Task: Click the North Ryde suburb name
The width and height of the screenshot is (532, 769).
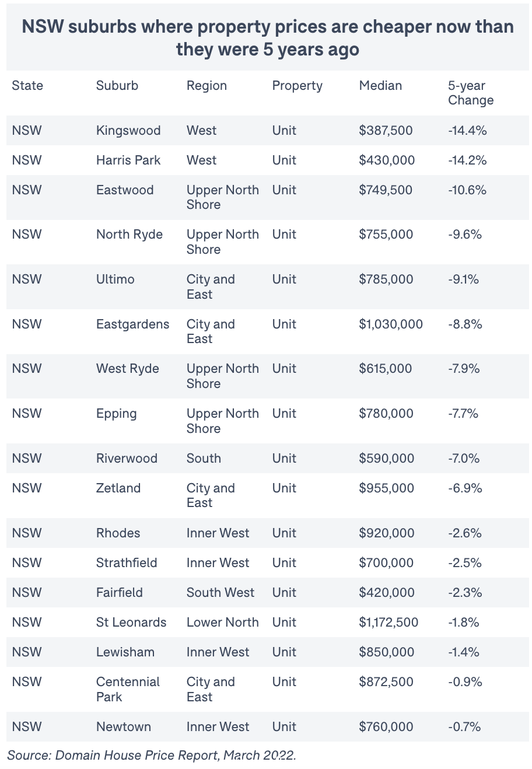Action: 129,235
